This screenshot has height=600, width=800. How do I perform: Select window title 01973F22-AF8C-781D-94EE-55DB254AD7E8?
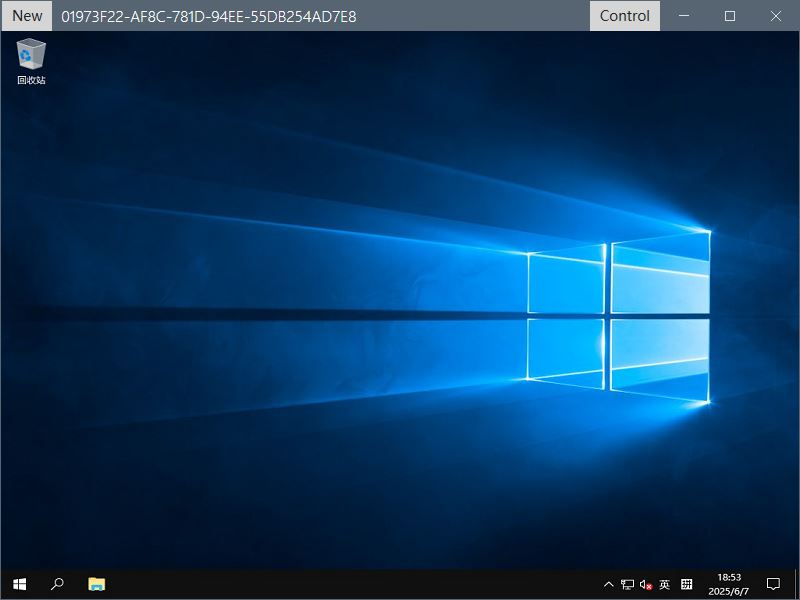(209, 16)
